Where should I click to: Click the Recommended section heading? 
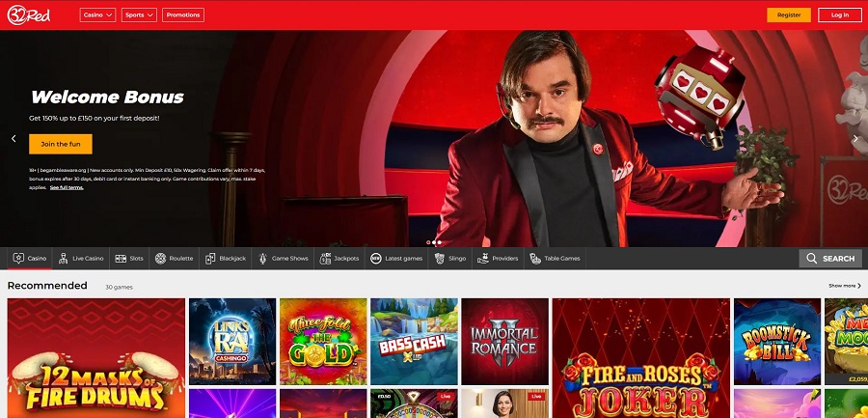coord(47,286)
